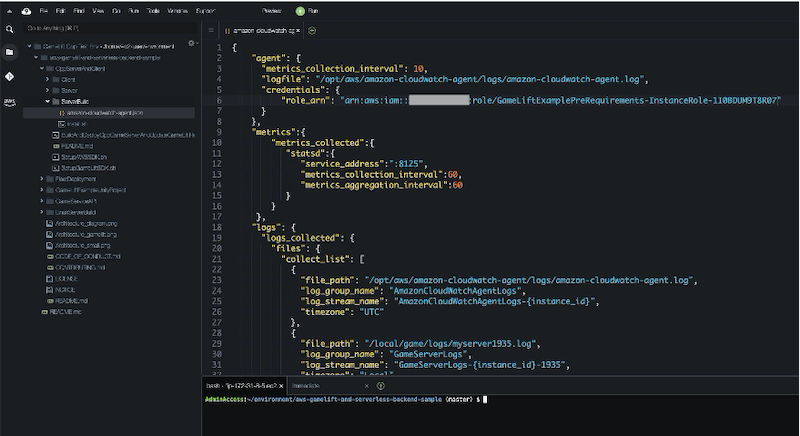Expand the Server folder

pos(47,90)
